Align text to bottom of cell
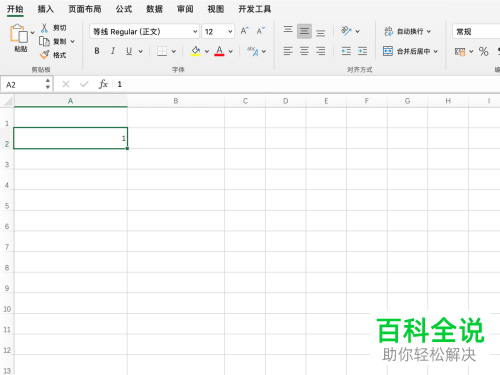The width and height of the screenshot is (500, 375). tap(321, 33)
